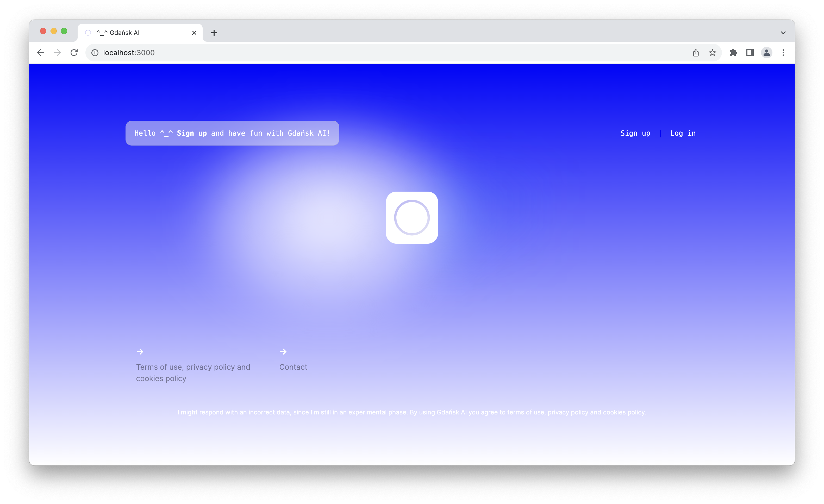
Task: Open Chrome three-dot menu
Action: pos(783,53)
